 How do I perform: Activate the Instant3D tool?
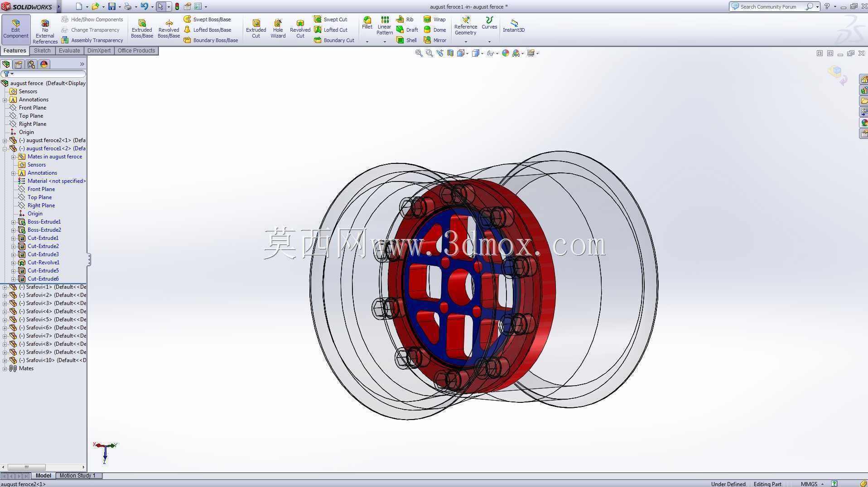coord(514,26)
